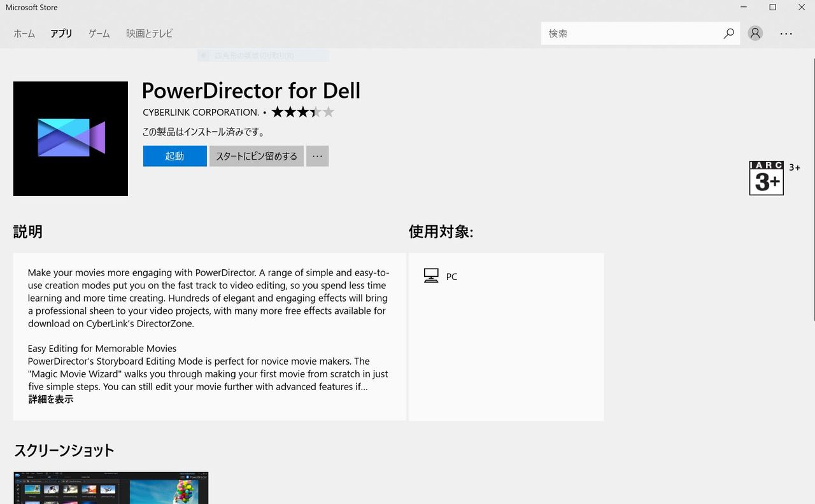This screenshot has width=815, height=504.
Task: Launch app with 起動 button
Action: 174,156
